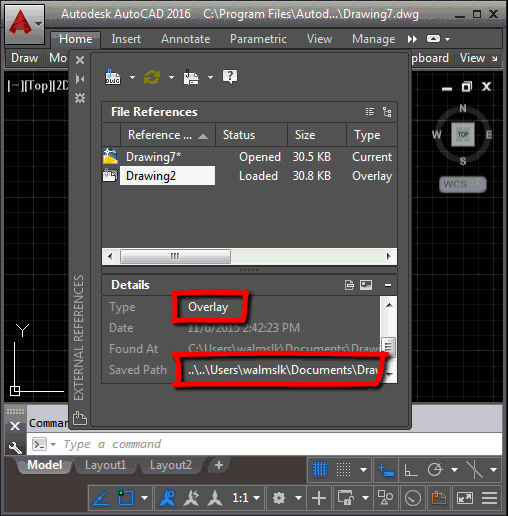
Task: Select the Drawing7* current drawing row
Action: click(249, 157)
